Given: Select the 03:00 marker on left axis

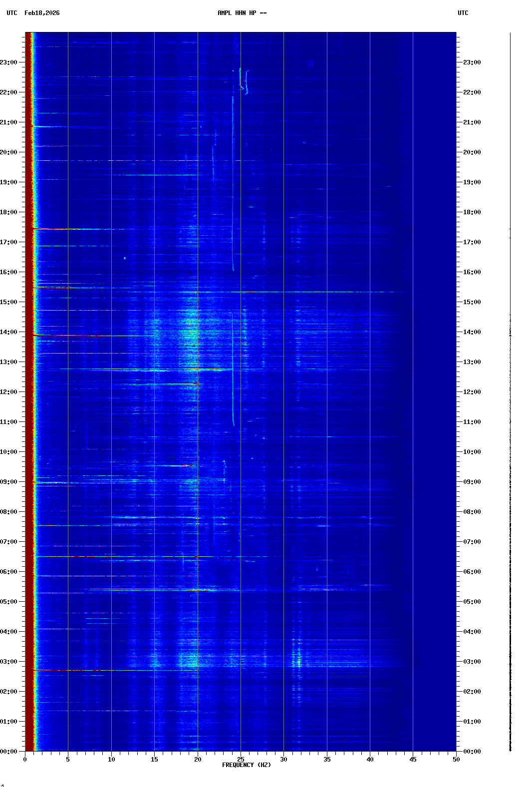Looking at the screenshot, I should point(9,662).
